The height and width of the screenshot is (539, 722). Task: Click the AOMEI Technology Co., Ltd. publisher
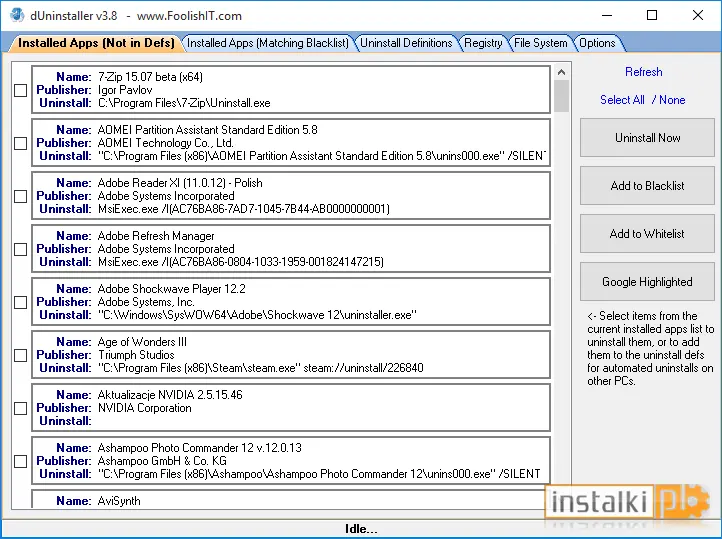(x=166, y=143)
